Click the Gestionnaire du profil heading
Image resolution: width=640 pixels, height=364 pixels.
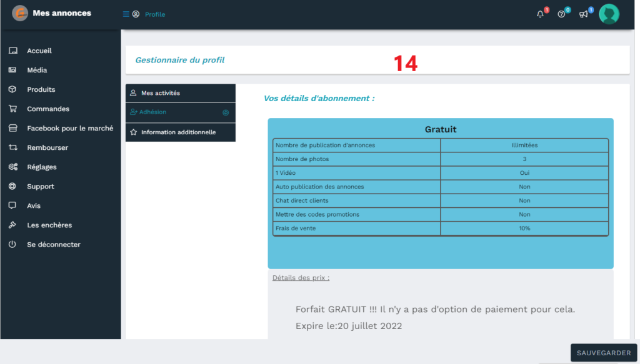tap(179, 60)
